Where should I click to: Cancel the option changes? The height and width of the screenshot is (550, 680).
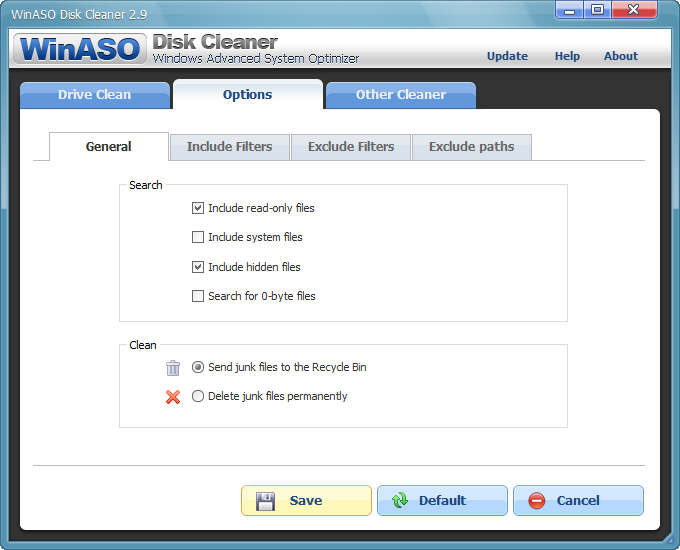(x=578, y=501)
